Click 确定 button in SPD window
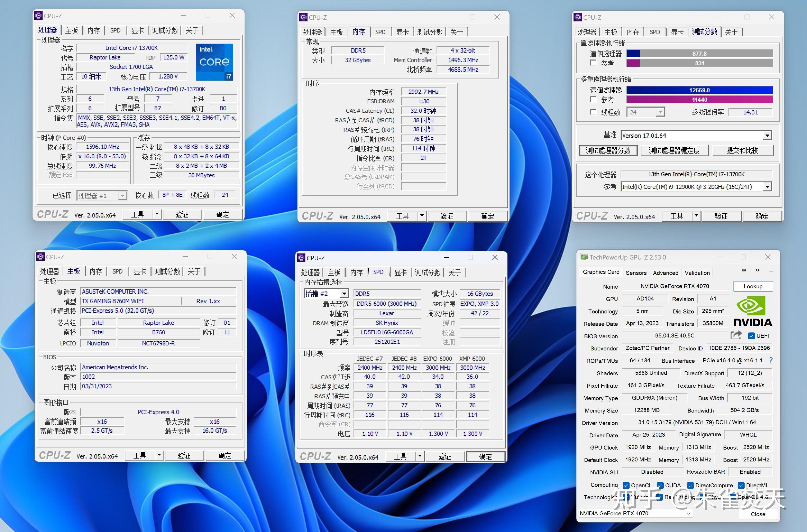 485,456
